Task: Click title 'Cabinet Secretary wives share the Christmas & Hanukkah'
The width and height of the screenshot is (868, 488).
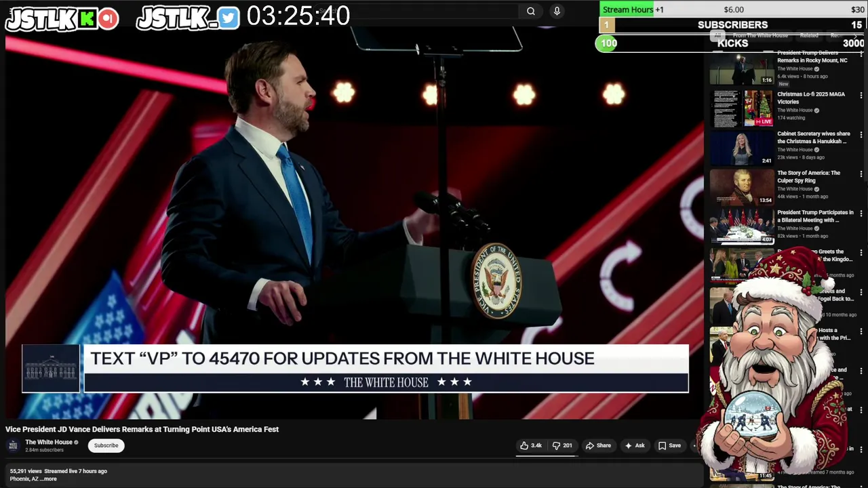Action: coord(814,138)
